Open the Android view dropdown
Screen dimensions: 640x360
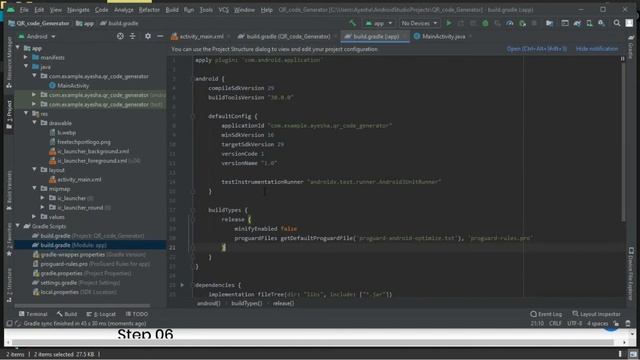(x=37, y=36)
